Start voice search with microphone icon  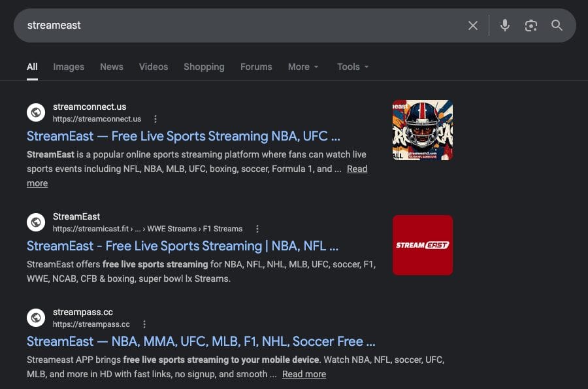pos(505,25)
